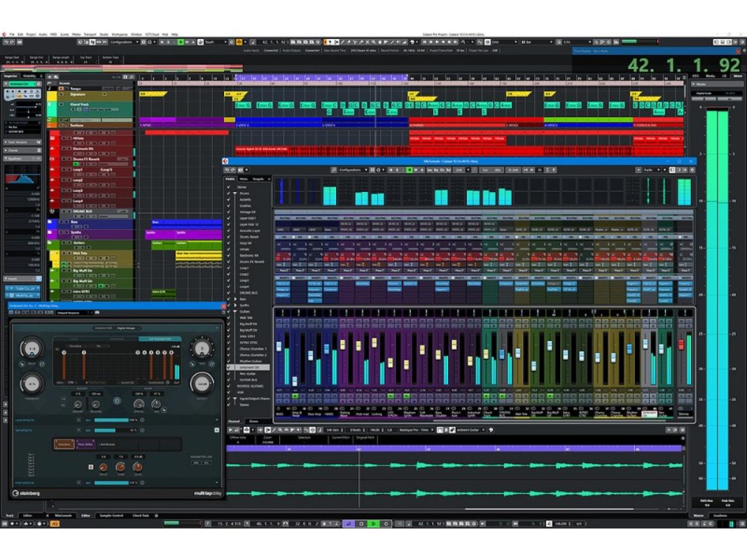Open Configurations dropdown in MixConsole toolbar
Viewport: 747px width, 560px height.
353,170
